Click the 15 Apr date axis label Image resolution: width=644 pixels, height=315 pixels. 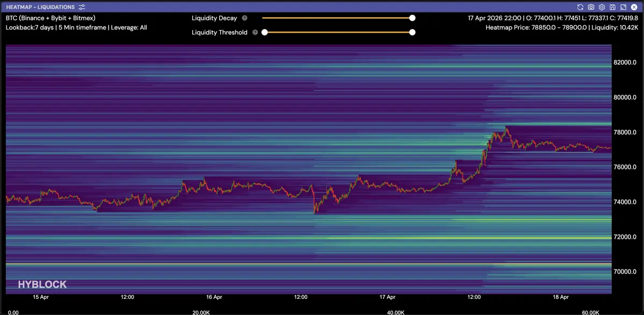(41, 297)
